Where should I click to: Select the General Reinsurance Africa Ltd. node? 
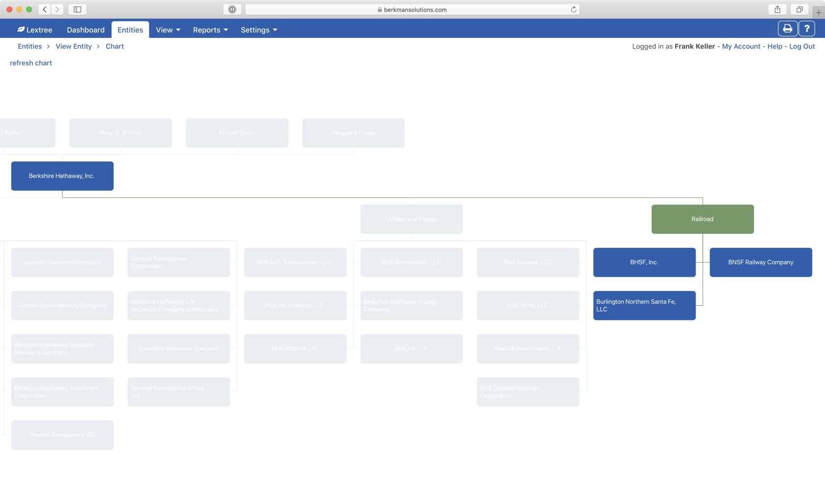click(x=179, y=392)
